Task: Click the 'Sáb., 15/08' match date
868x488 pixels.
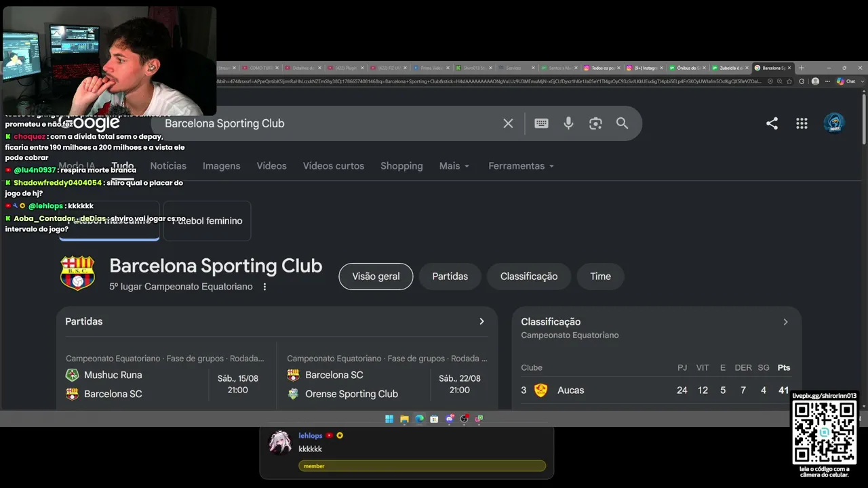Action: 237,378
